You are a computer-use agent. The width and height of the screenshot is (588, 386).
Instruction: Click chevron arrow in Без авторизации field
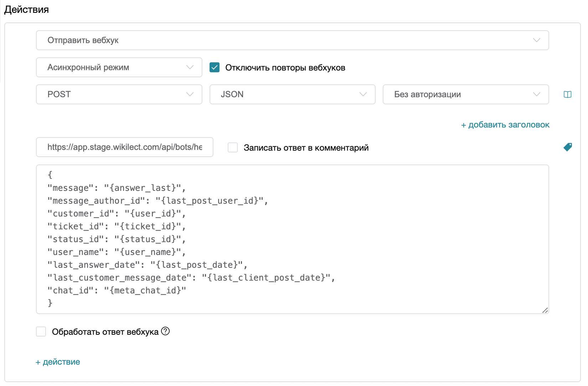(x=536, y=94)
